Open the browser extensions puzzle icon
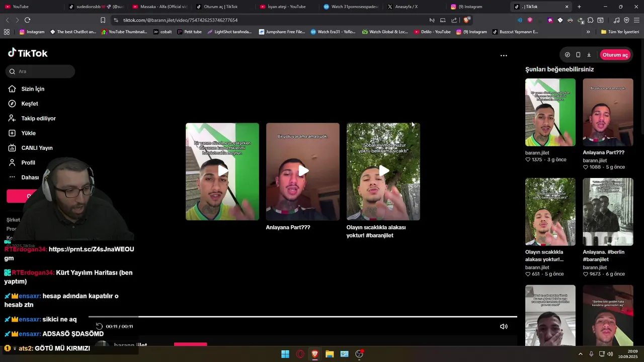 pos(591,20)
